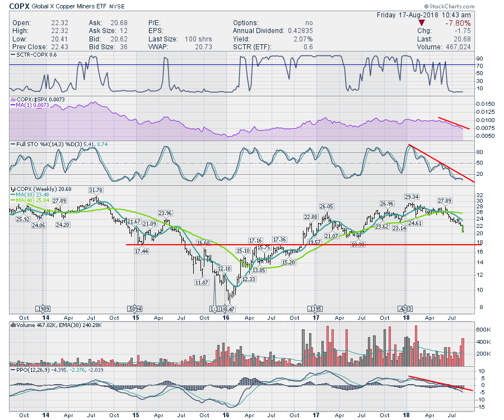Click the 11.87 price label
Viewport: 504px width, 420px height.
(202, 282)
